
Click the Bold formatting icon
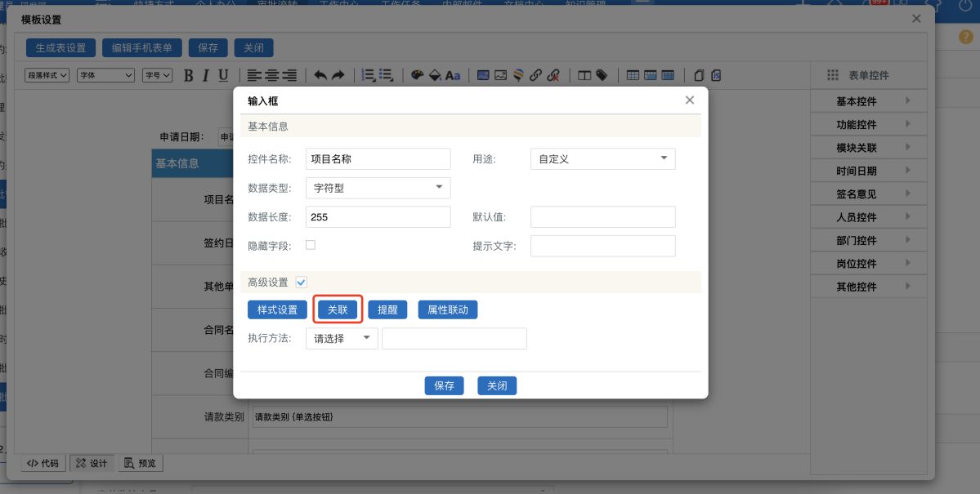(x=189, y=75)
